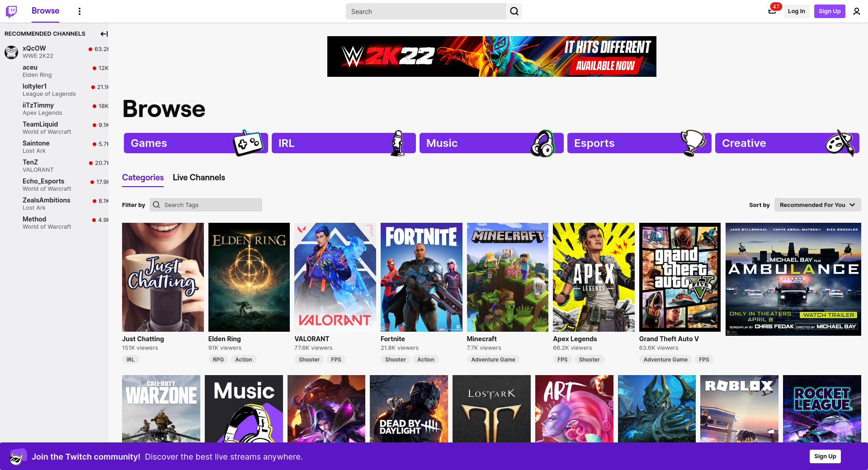The width and height of the screenshot is (868, 470).
Task: Switch to the Live Channels tab
Action: (199, 178)
